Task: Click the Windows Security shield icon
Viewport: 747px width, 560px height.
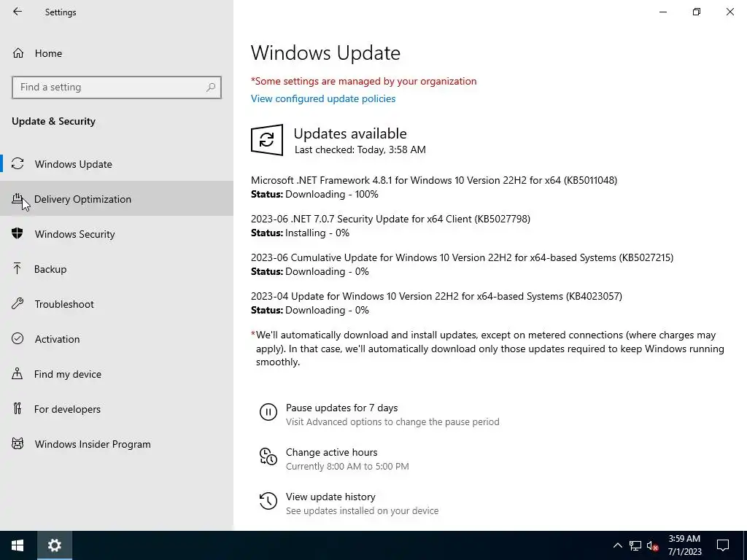Action: [18, 233]
